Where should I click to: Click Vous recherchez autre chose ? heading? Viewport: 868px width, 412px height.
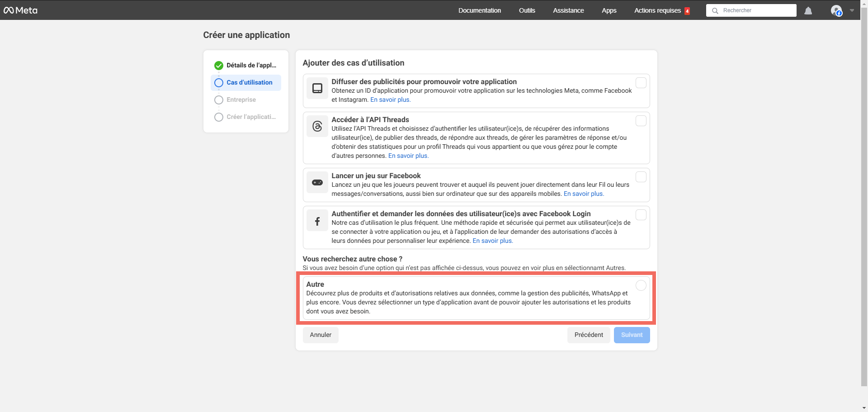point(353,259)
